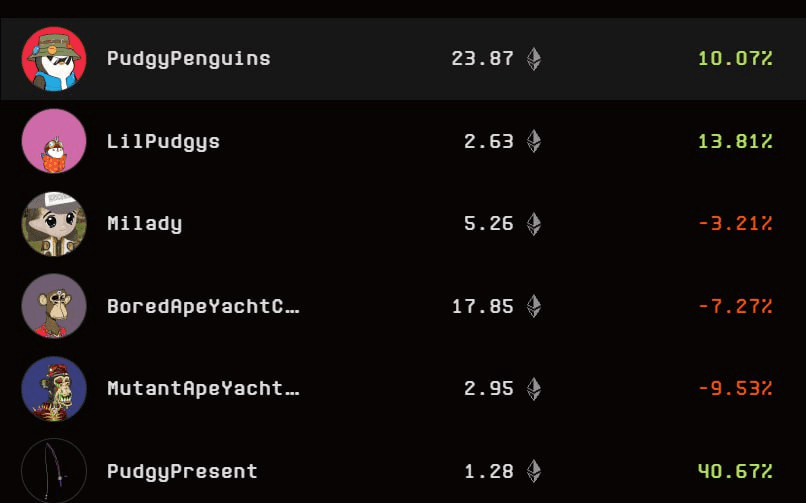Open the Bored Ape avatar image

coord(54,306)
